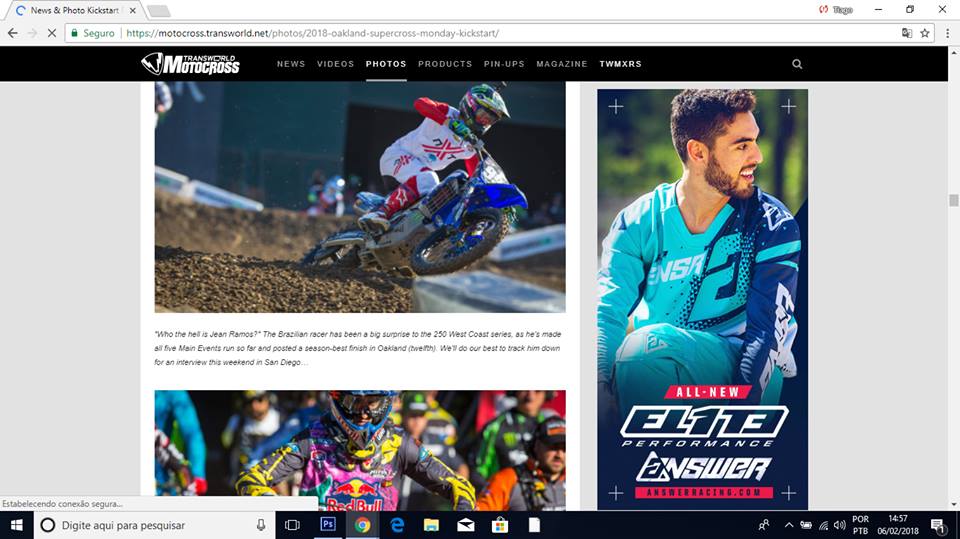Stop page loading with X button
The width and height of the screenshot is (960, 539).
(51, 33)
